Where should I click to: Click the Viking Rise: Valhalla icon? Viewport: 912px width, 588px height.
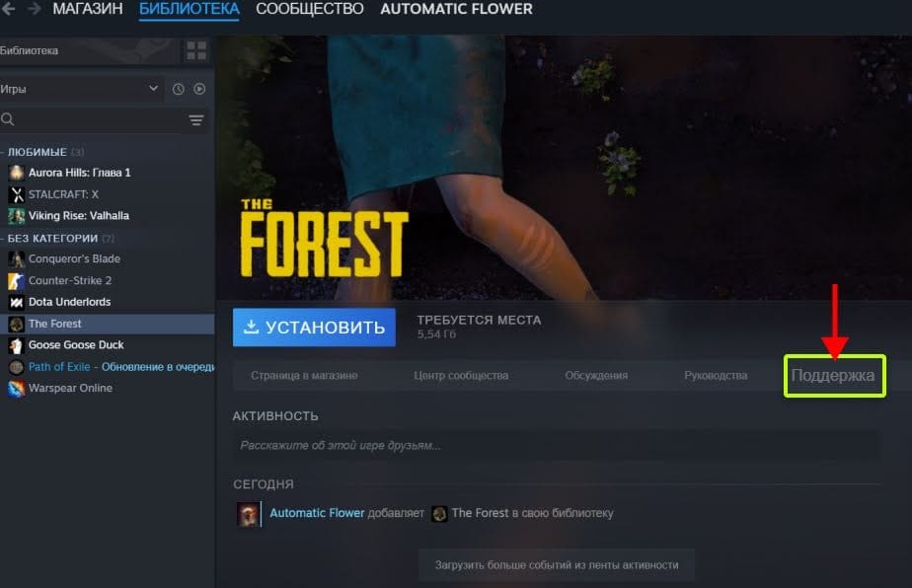coord(16,216)
